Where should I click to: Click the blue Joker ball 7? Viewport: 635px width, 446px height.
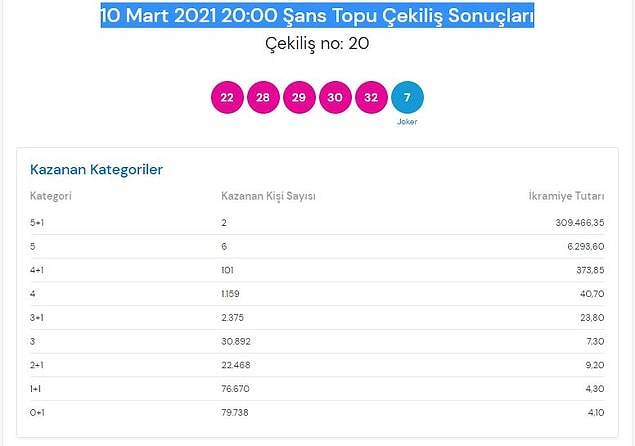coord(407,97)
